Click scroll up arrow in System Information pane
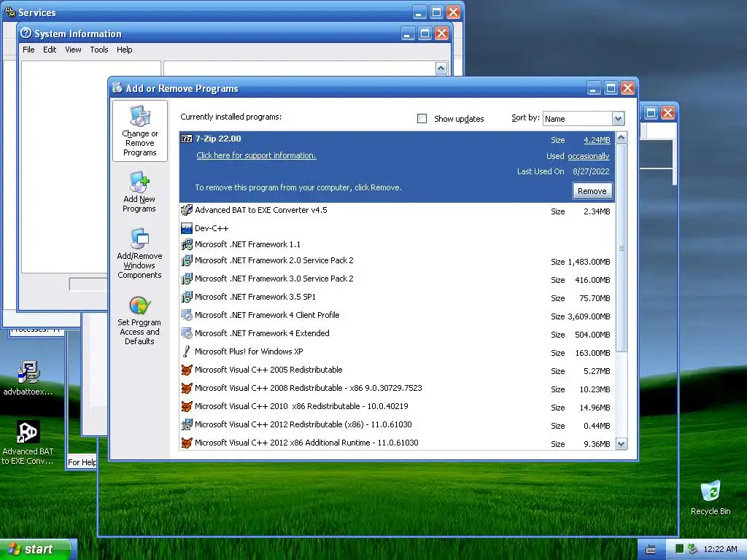 [x=441, y=68]
